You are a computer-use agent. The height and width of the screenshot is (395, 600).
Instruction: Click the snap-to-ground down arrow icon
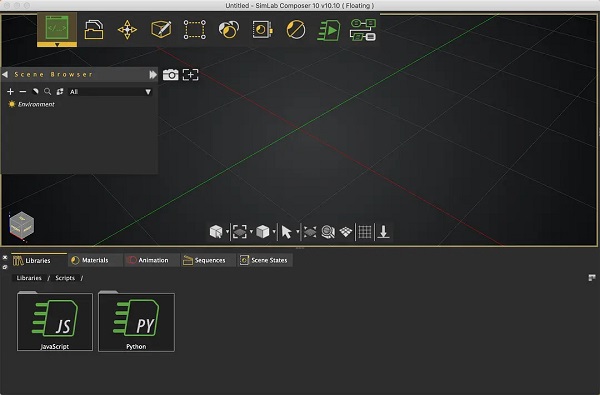[383, 232]
